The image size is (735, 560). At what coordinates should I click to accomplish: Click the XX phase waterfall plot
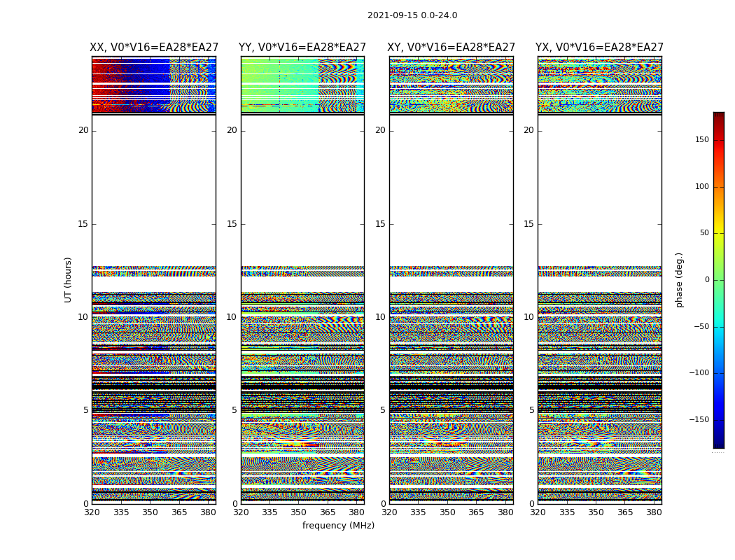coord(154,280)
